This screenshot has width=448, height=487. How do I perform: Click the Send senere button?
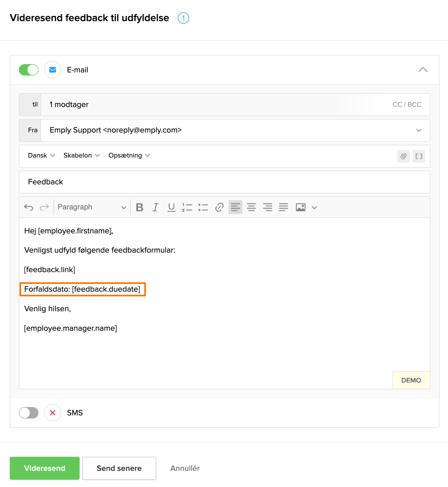[x=119, y=468]
